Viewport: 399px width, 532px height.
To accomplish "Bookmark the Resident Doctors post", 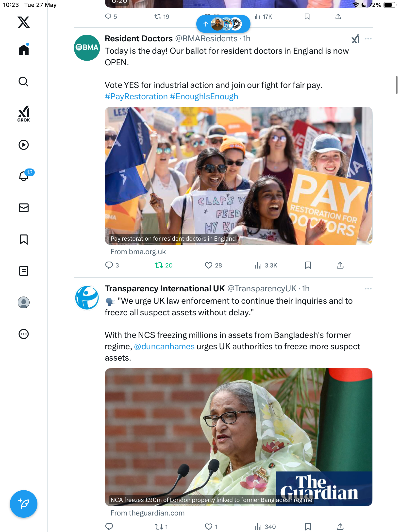I will tap(308, 265).
